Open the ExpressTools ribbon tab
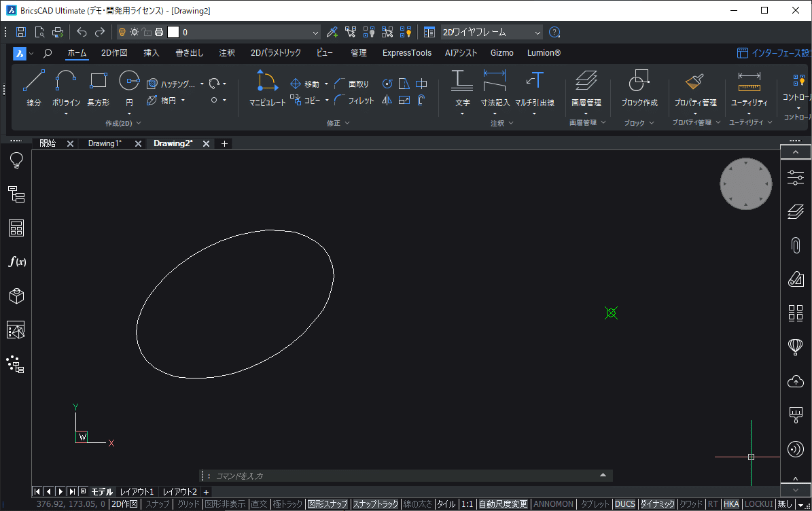The image size is (812, 511). pyautogui.click(x=406, y=53)
